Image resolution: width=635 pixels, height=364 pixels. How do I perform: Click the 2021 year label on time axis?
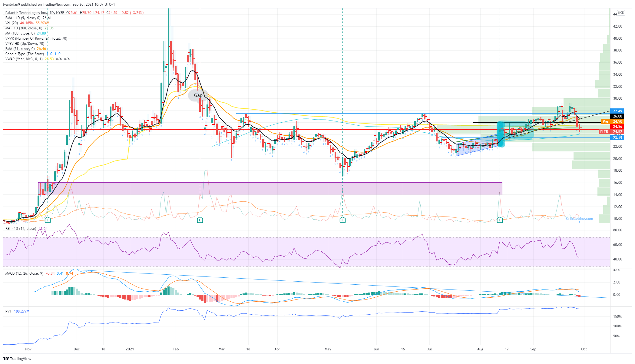[130, 349]
